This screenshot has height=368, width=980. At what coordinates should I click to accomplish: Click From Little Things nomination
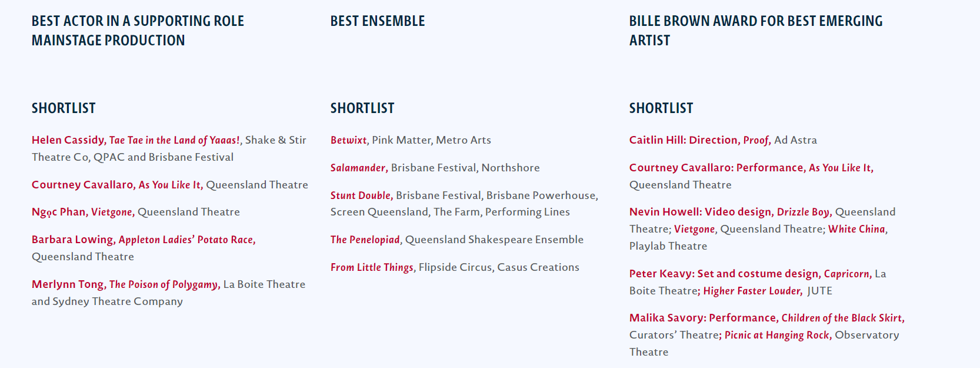click(372, 267)
